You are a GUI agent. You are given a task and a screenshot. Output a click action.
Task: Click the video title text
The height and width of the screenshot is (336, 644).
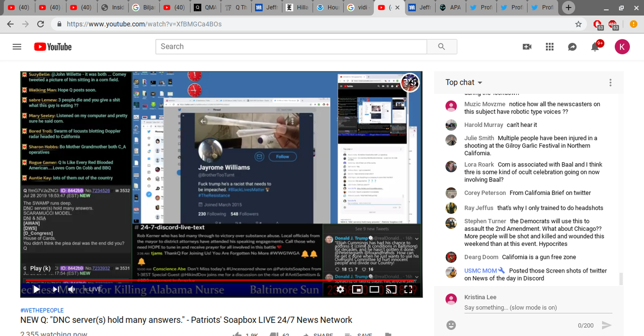tap(186, 320)
